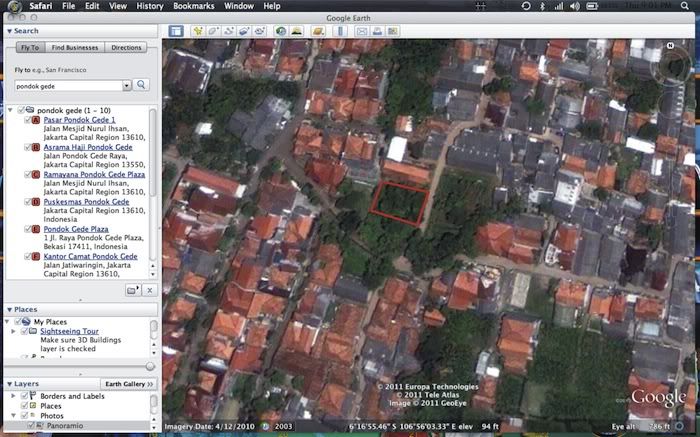The width and height of the screenshot is (700, 437).
Task: Open Spotlight search in menu bar
Action: coord(684,6)
